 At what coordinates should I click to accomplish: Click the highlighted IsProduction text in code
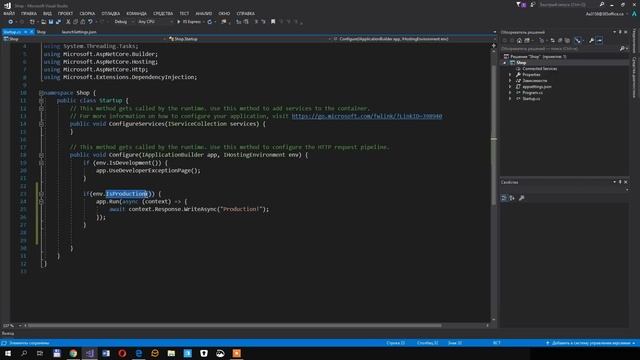pyautogui.click(x=127, y=194)
